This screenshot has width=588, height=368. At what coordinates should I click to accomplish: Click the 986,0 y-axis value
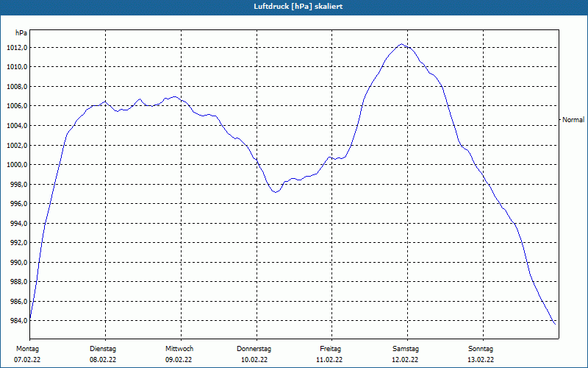pos(18,301)
